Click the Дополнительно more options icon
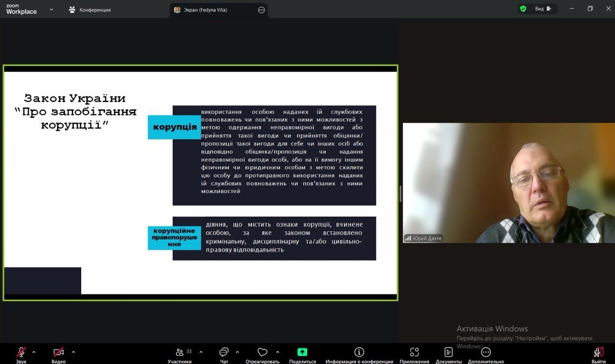615x364 pixels. [x=486, y=352]
